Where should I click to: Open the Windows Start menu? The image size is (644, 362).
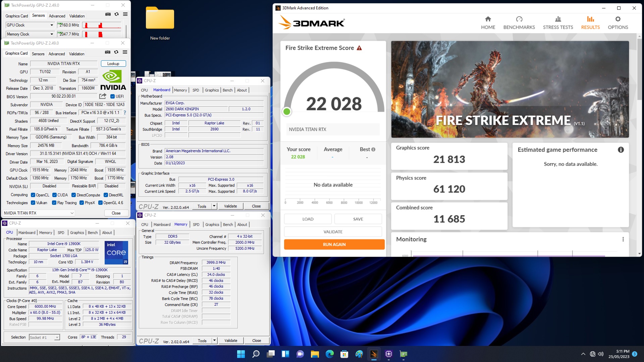click(241, 354)
